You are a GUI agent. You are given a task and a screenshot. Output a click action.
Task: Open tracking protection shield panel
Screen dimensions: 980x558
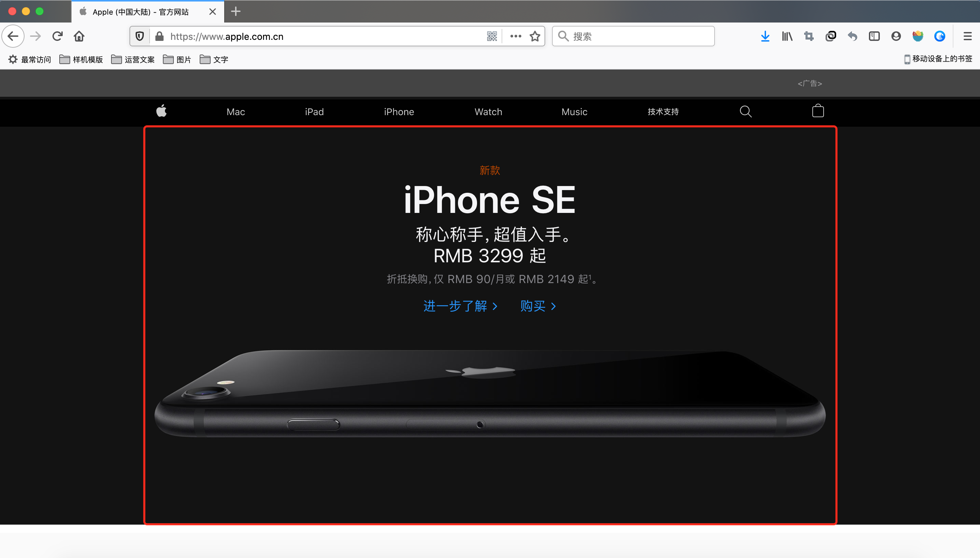click(140, 36)
